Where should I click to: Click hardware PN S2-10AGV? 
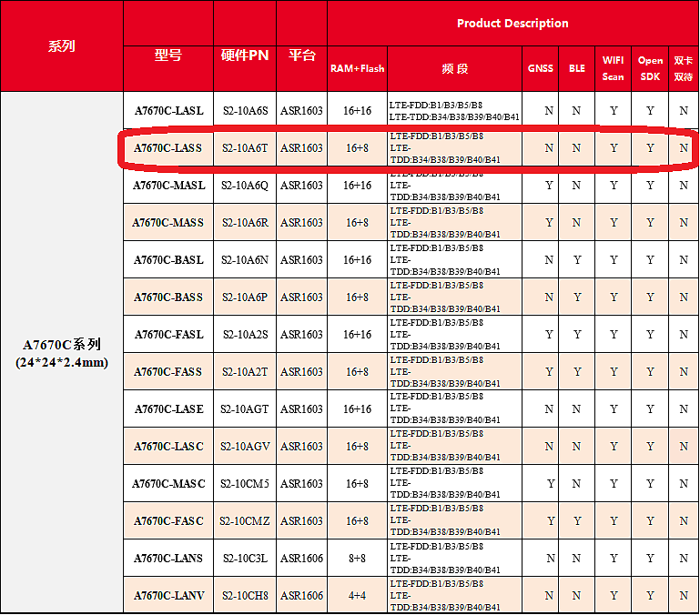coord(245,447)
